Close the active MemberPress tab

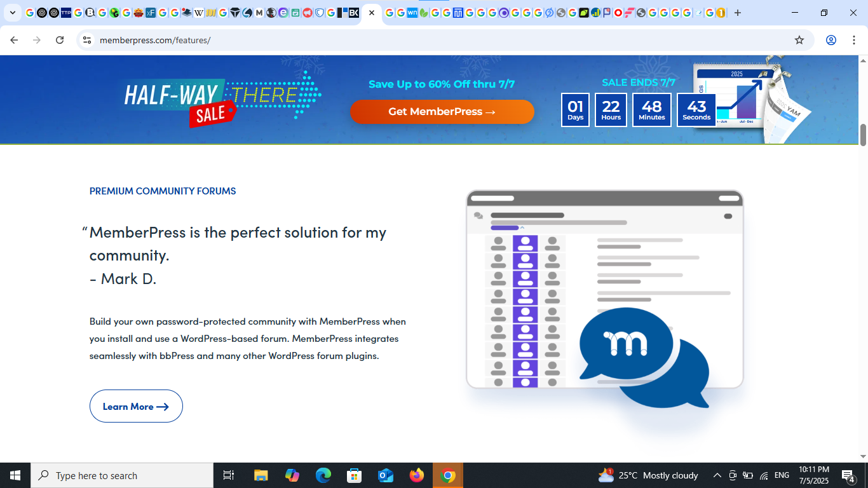[x=372, y=13]
